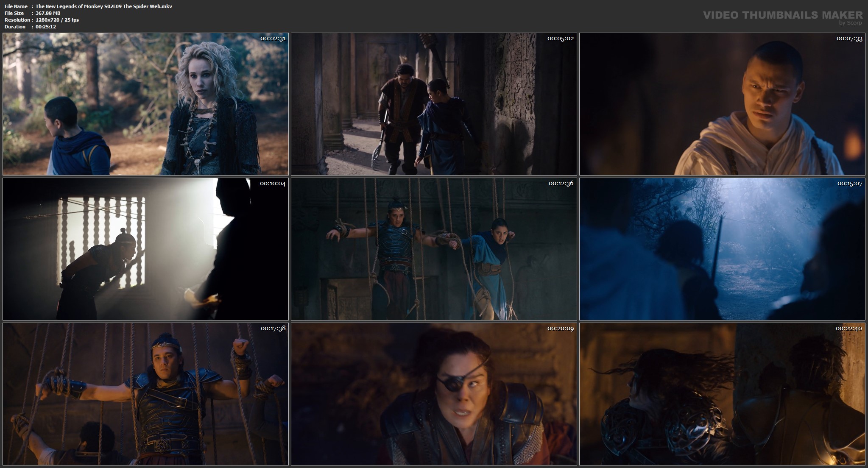The height and width of the screenshot is (468, 868).
Task: Select the eyepatch woman thumbnail 00:20:09
Action: click(434, 394)
